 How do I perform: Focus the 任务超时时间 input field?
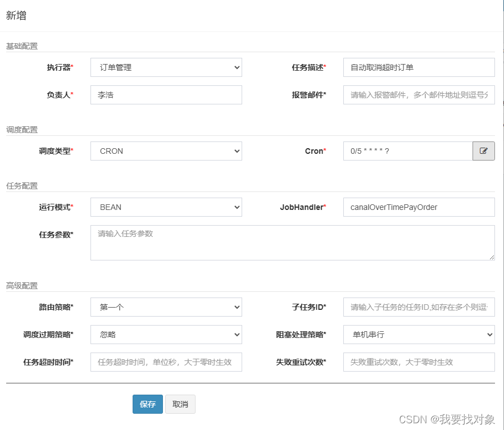[x=166, y=362]
